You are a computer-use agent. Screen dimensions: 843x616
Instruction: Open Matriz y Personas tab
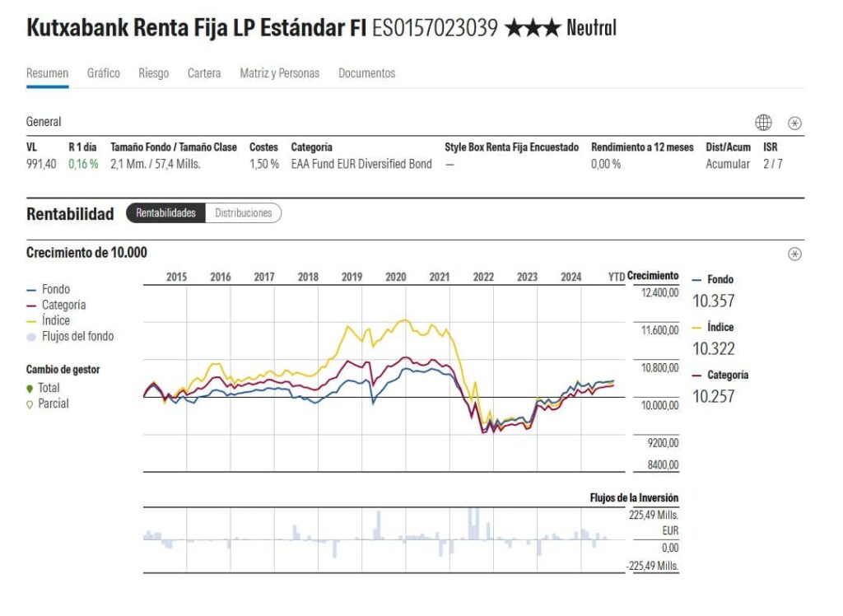tap(280, 73)
